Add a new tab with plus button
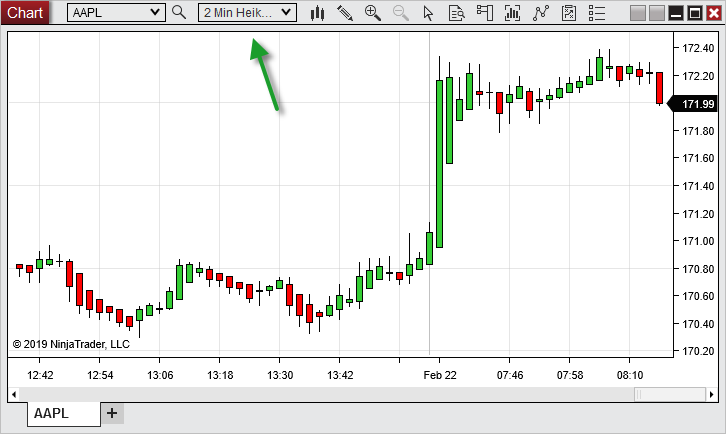Screen dimensions: 726x434 112,413
